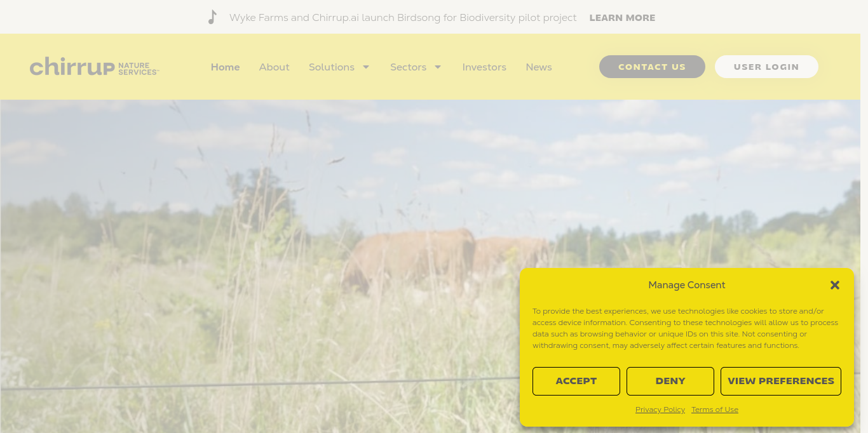This screenshot has width=868, height=433.
Task: Open View Preferences for cookies
Action: click(x=781, y=381)
